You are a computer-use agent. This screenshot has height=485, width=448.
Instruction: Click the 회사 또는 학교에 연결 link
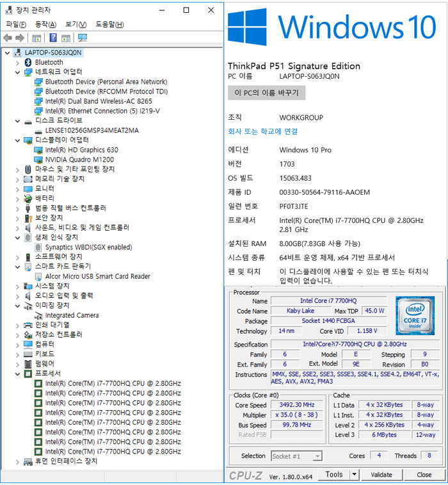[262, 131]
